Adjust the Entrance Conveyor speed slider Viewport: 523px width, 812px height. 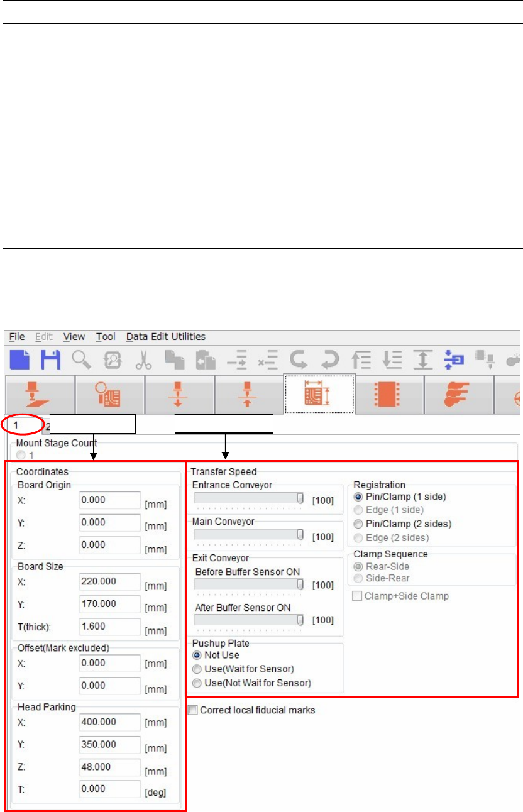250,500
